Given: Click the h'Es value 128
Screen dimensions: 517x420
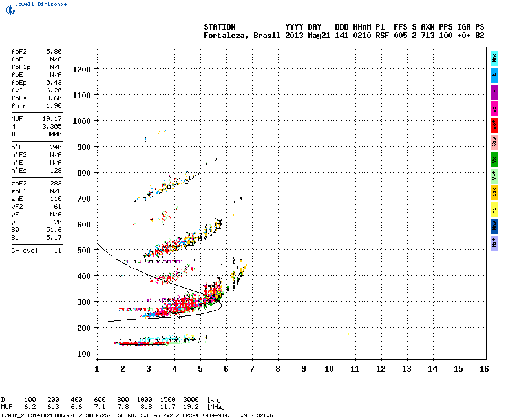Looking at the screenshot, I should tap(56, 171).
